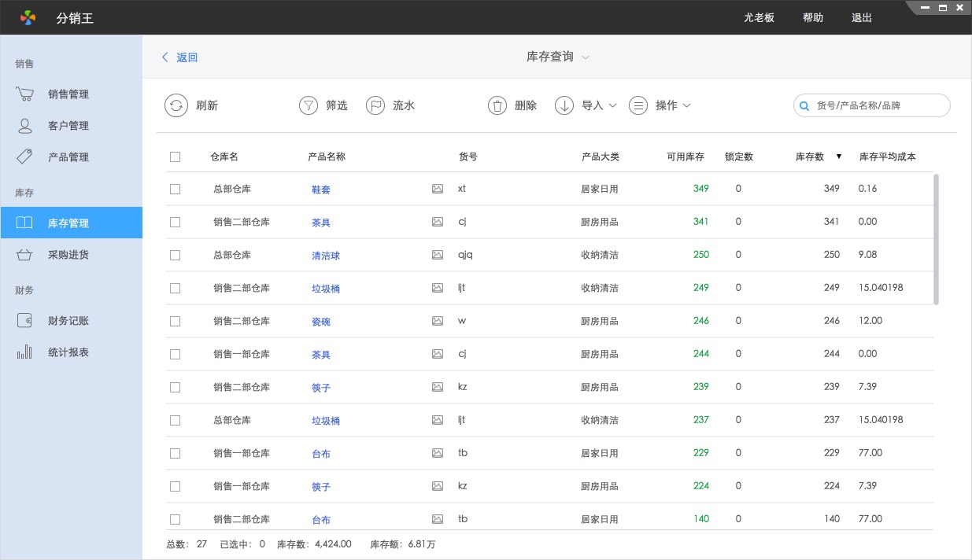Click the flag icon for 流水
The image size is (972, 560).
coord(375,105)
